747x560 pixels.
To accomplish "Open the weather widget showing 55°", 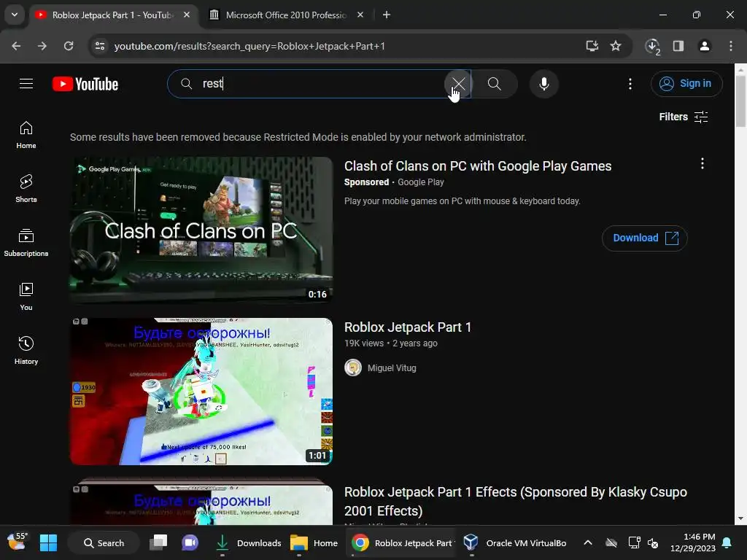I will point(18,542).
